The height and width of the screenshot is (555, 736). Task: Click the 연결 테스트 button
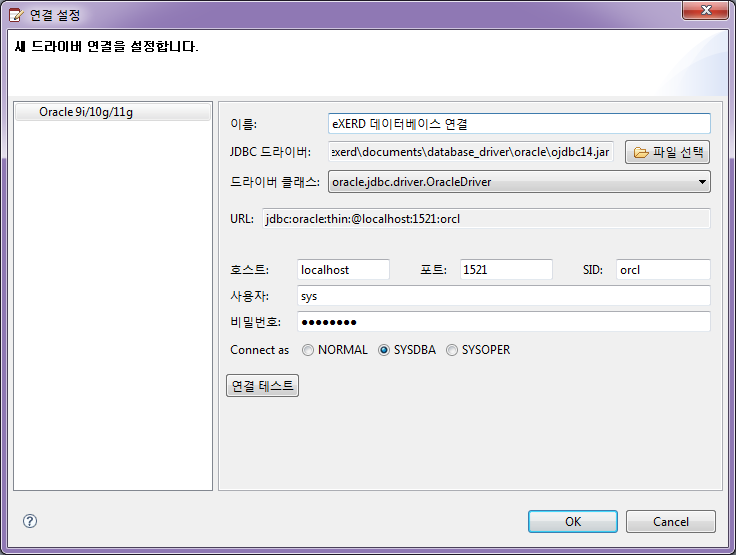pyautogui.click(x=262, y=385)
